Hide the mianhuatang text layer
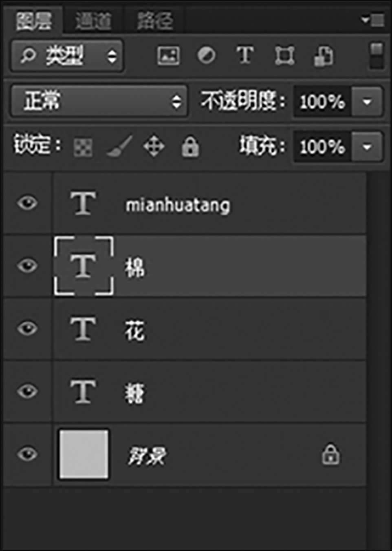This screenshot has height=551, width=392. pos(27,203)
